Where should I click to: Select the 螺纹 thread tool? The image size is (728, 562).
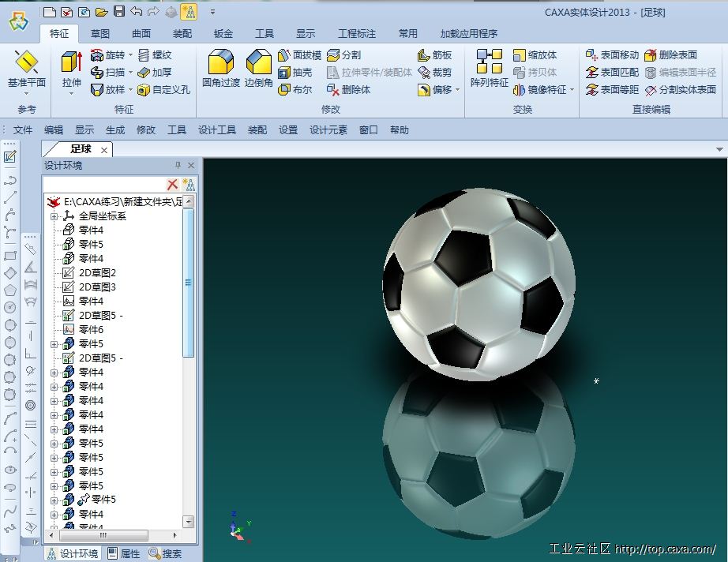tap(154, 55)
